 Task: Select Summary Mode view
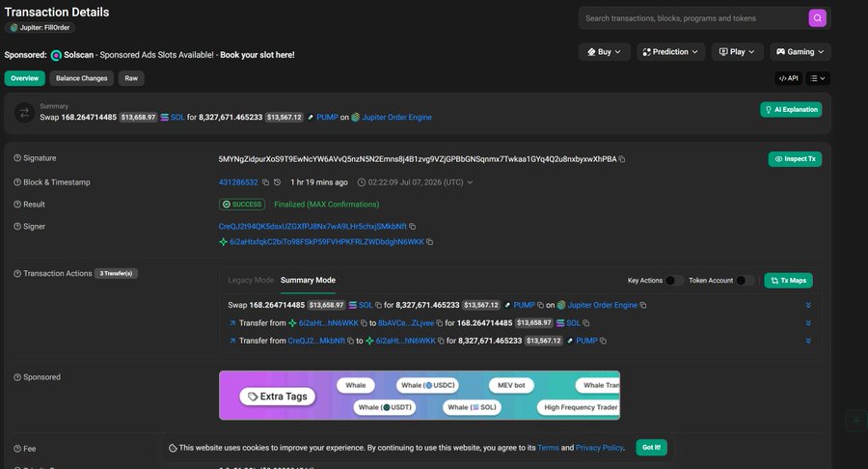[308, 280]
